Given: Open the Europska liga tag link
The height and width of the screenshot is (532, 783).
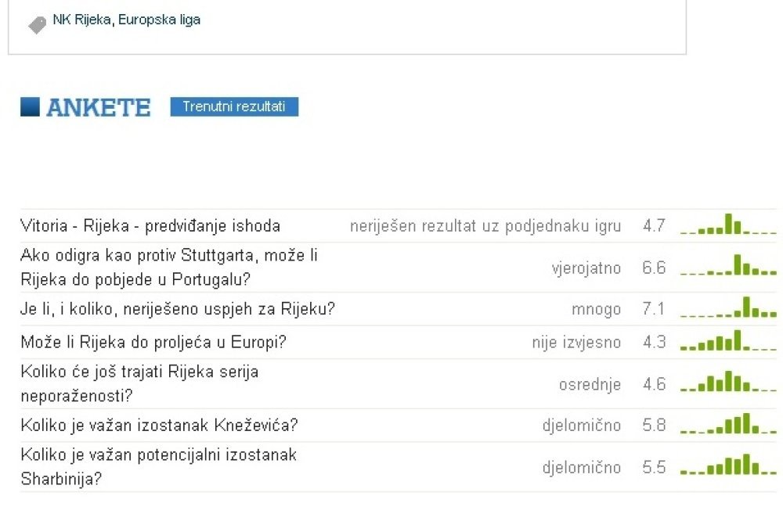Looking at the screenshot, I should pyautogui.click(x=159, y=20).
